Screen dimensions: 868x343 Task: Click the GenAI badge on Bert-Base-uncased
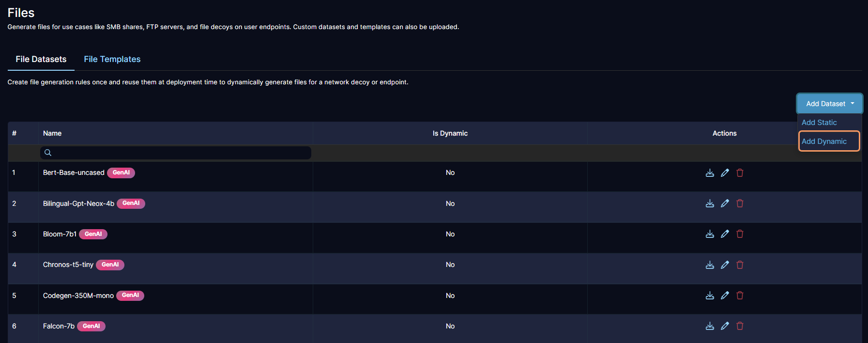[121, 172]
